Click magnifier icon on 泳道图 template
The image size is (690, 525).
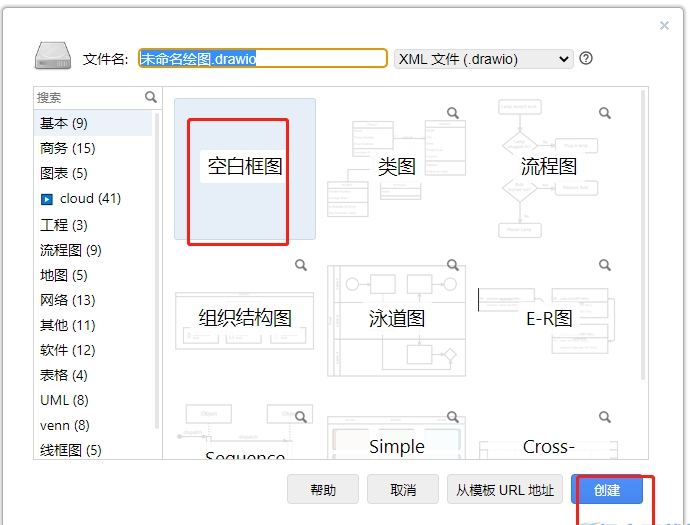click(x=452, y=265)
